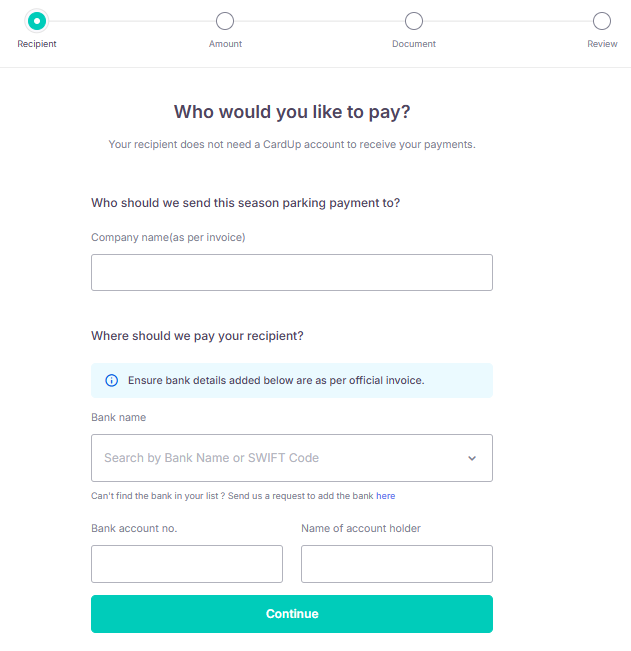
Task: Select the Recipient step label
Action: tap(37, 44)
